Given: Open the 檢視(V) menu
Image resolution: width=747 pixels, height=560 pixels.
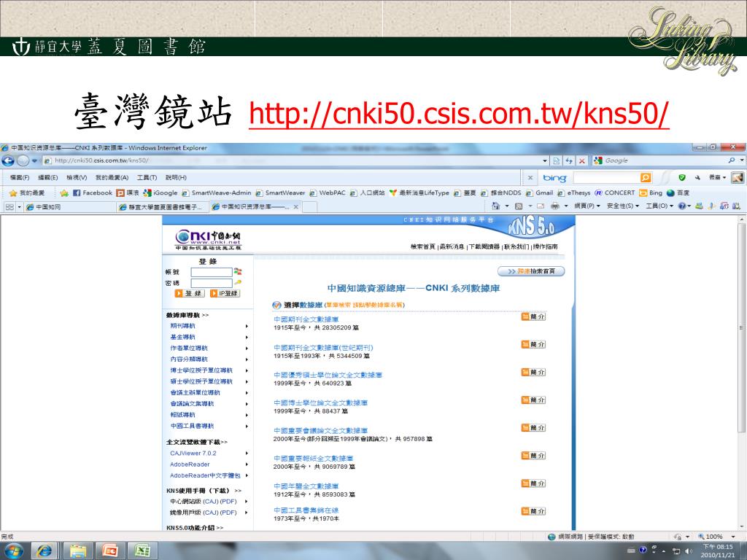Looking at the screenshot, I should click(x=77, y=178).
